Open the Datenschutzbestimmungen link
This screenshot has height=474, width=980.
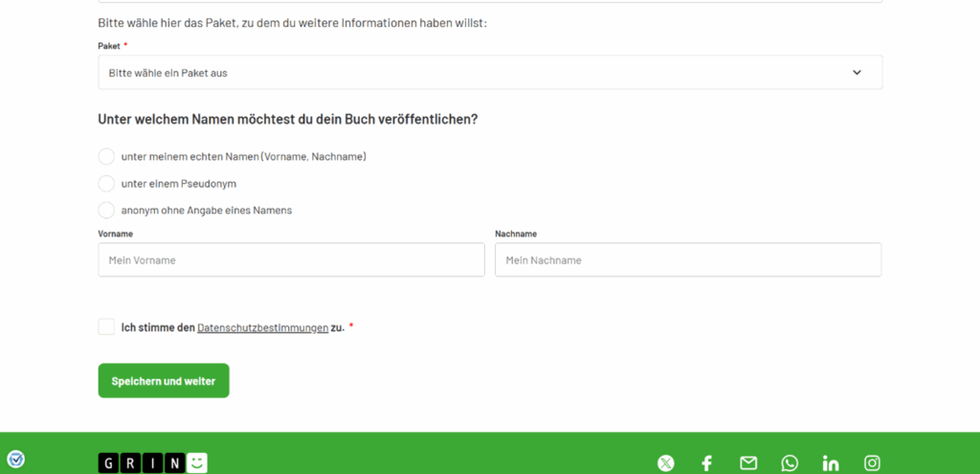(262, 327)
